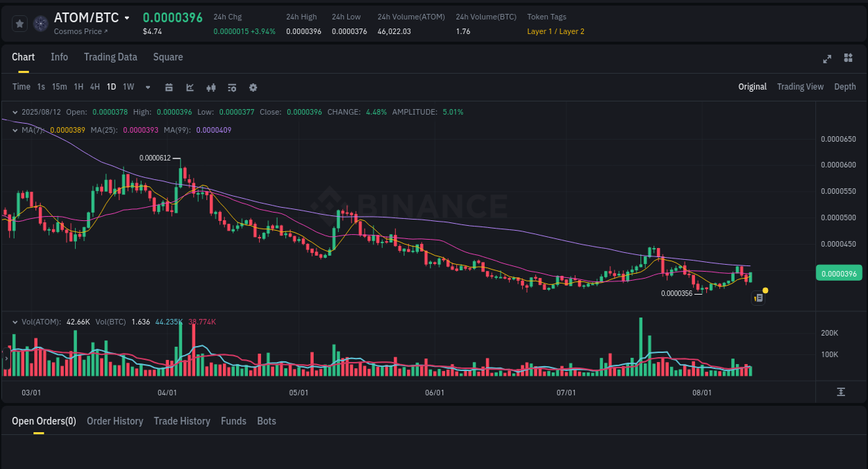Collapse the OHLC info row

(15, 112)
